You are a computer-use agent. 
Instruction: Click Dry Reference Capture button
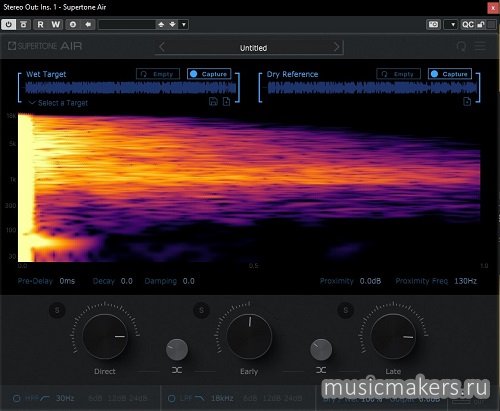point(450,74)
